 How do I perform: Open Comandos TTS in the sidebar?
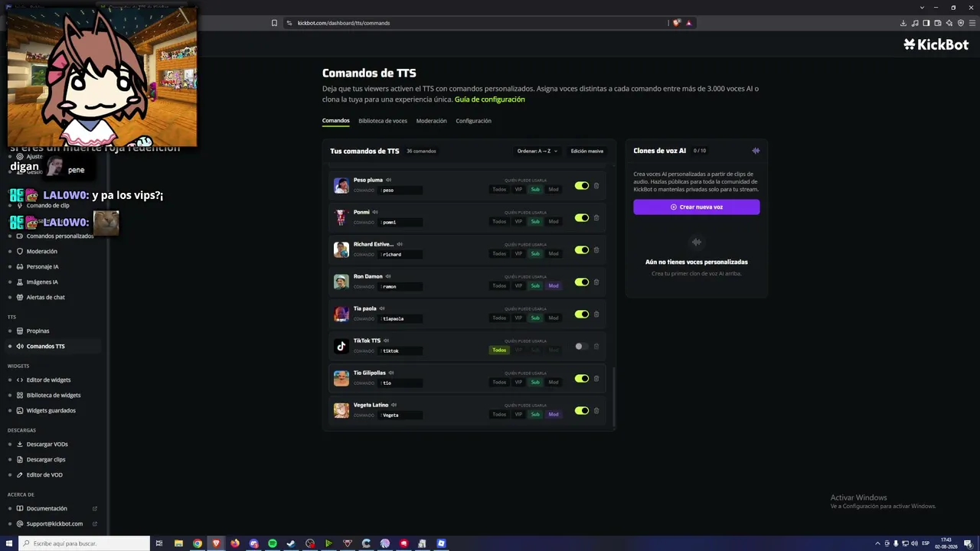click(x=54, y=346)
